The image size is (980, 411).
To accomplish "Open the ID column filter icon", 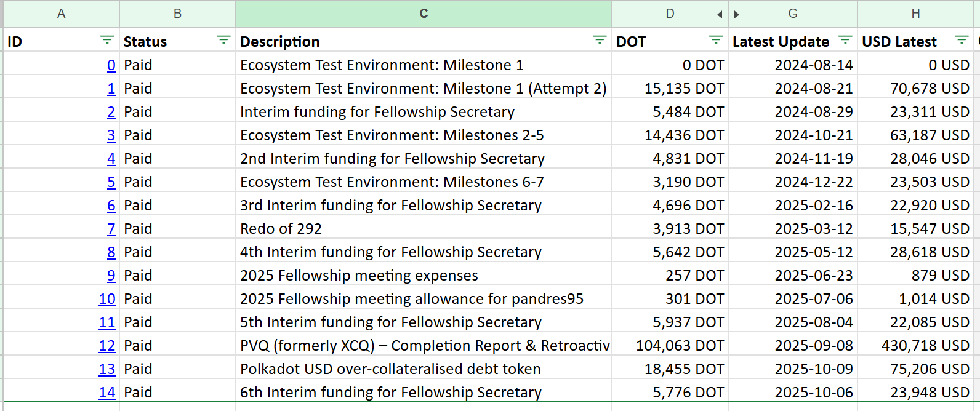I will pyautogui.click(x=107, y=41).
